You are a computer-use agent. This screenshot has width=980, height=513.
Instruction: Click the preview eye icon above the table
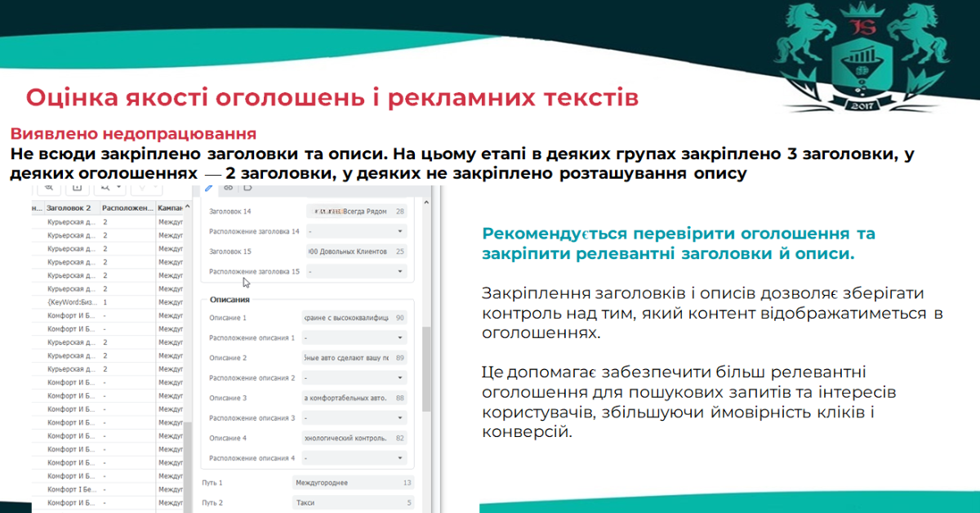tap(49, 190)
